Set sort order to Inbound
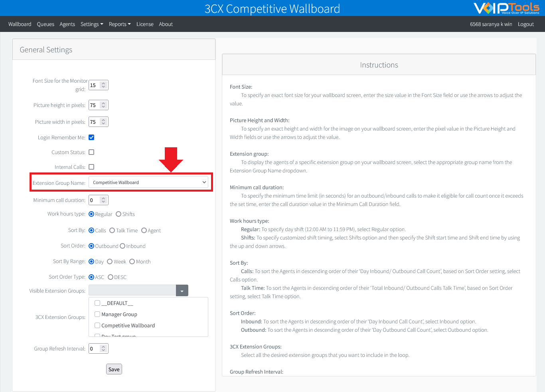The image size is (545, 392). [x=123, y=246]
